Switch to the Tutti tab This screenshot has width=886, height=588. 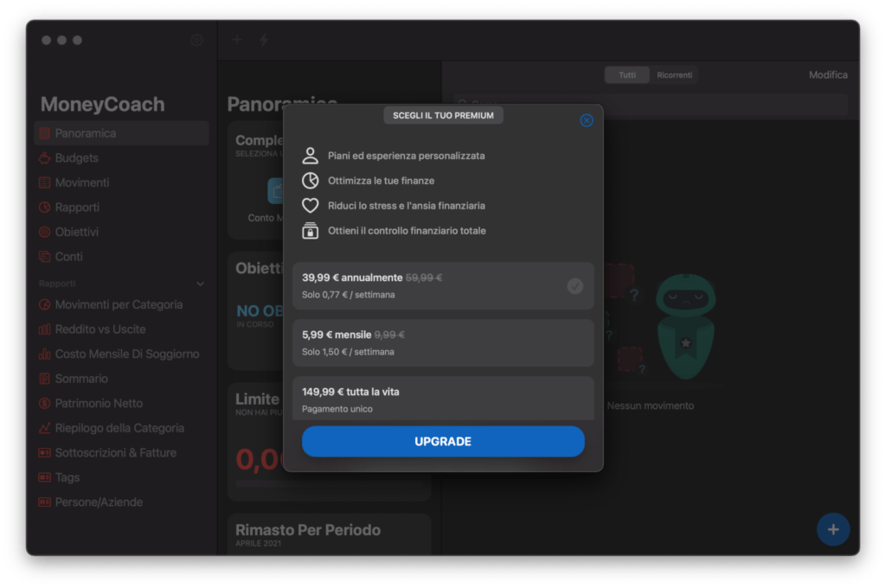tap(626, 75)
